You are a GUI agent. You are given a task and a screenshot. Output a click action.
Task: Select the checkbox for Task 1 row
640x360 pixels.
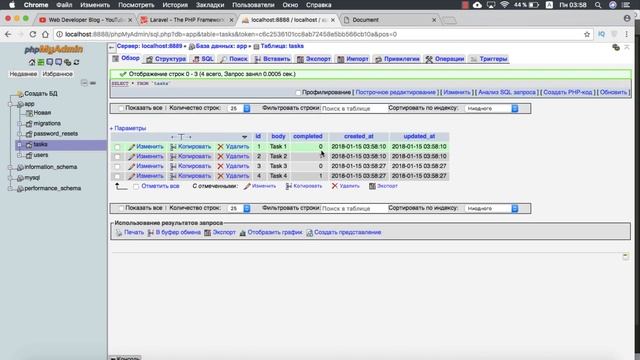117,147
